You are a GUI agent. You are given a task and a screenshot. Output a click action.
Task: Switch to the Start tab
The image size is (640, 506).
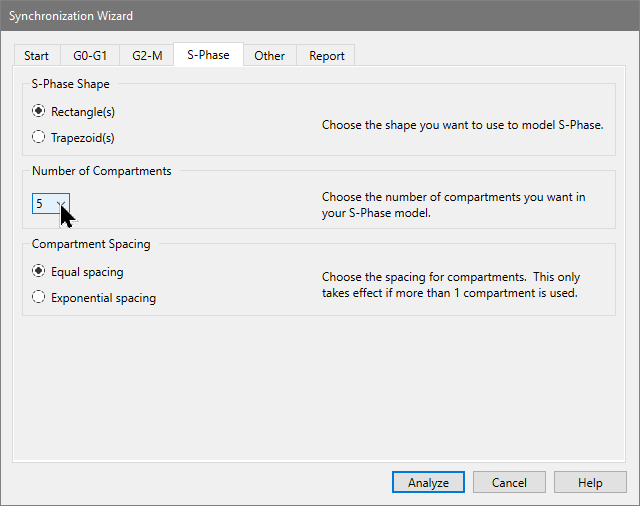click(x=37, y=55)
